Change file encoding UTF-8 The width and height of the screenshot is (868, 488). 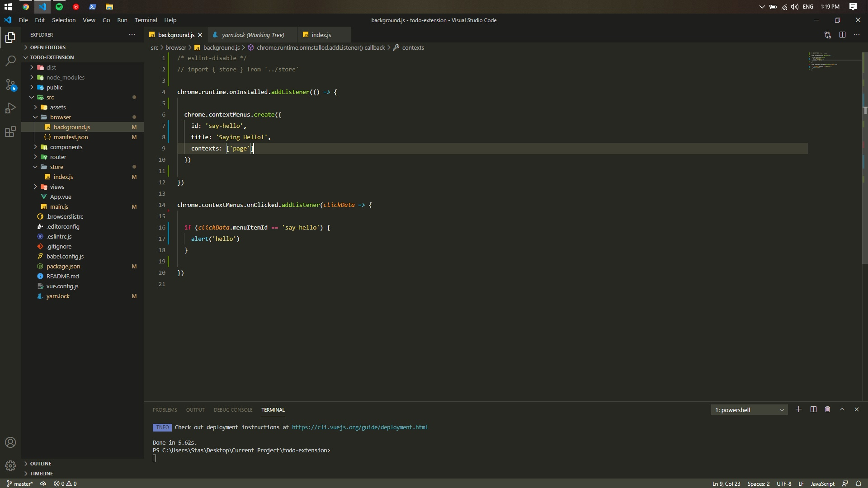click(784, 483)
